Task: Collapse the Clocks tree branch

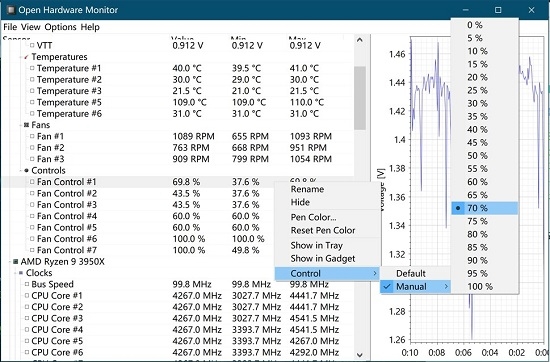Action: coord(15,273)
